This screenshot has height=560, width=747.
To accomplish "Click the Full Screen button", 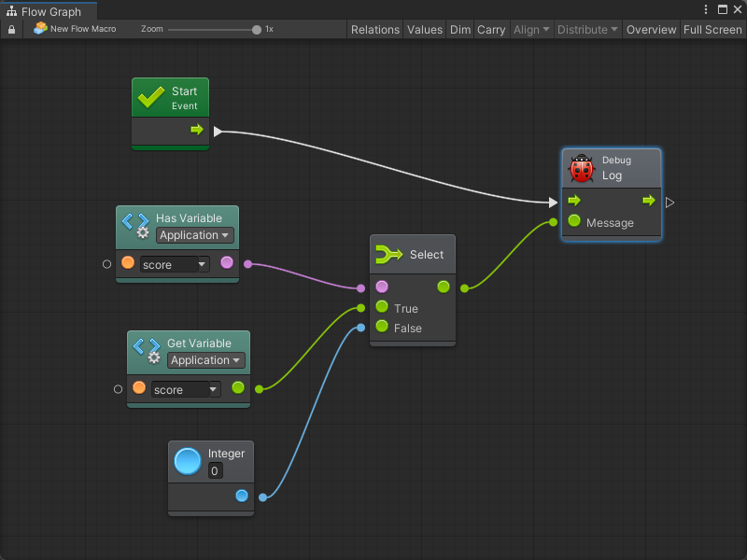I will [x=712, y=30].
